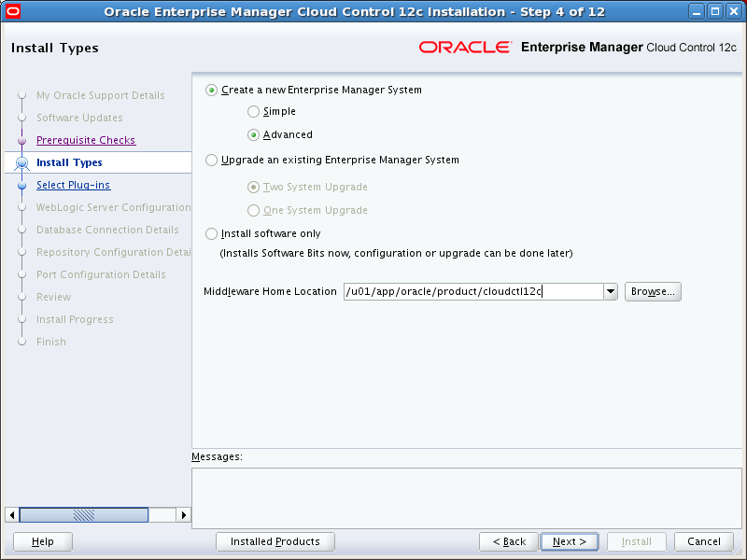Select Install software only option
The height and width of the screenshot is (560, 747).
[212, 234]
